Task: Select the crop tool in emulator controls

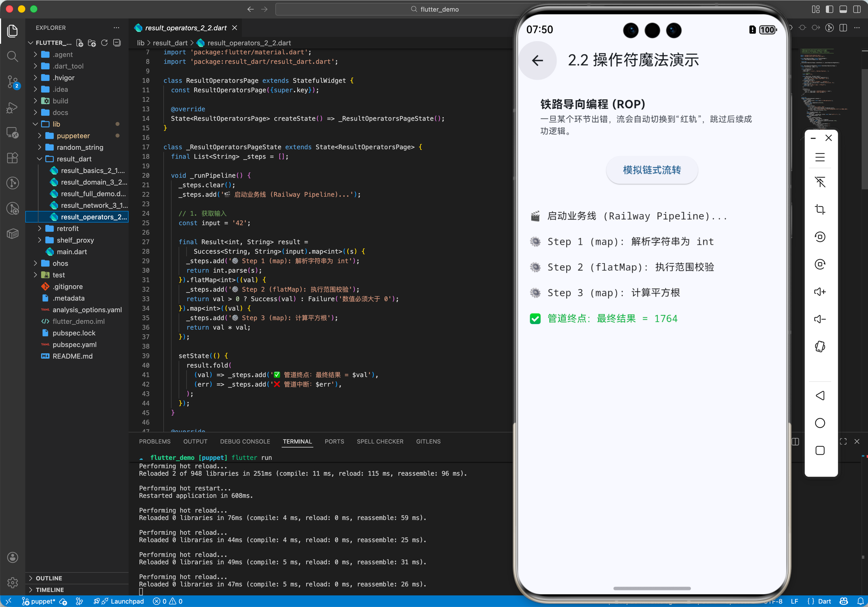Action: pyautogui.click(x=820, y=209)
